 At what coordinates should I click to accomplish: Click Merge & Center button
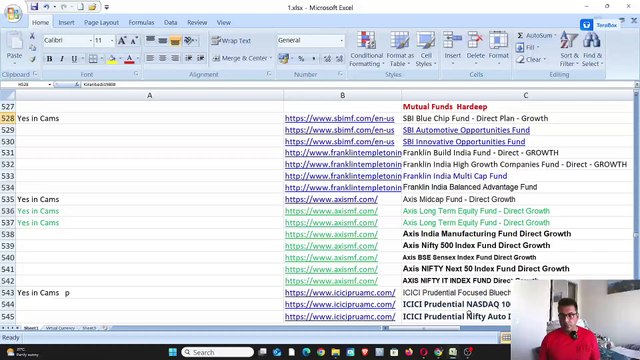[242, 58]
